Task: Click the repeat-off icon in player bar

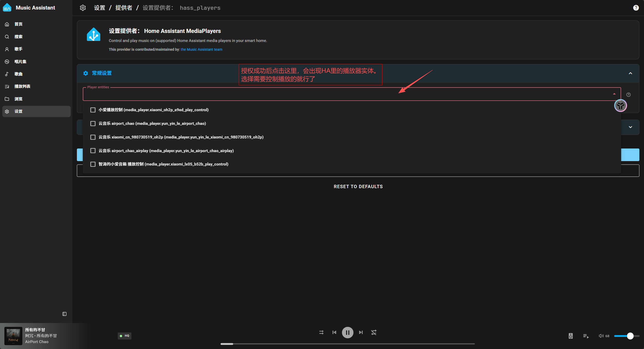Action: [374, 332]
